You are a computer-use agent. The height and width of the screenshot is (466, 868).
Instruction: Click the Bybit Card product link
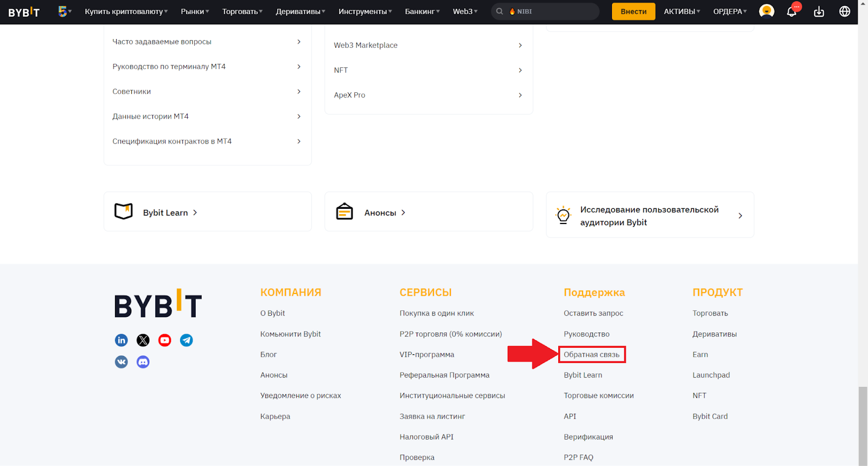click(x=710, y=417)
